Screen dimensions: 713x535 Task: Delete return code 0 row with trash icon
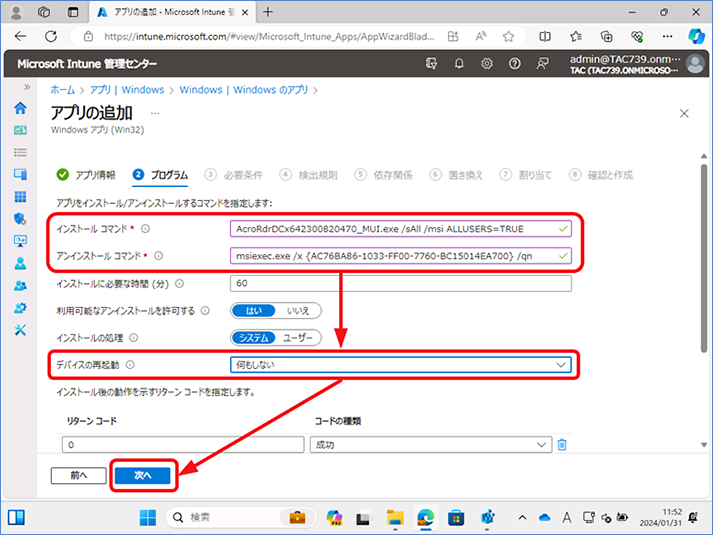pyautogui.click(x=562, y=445)
